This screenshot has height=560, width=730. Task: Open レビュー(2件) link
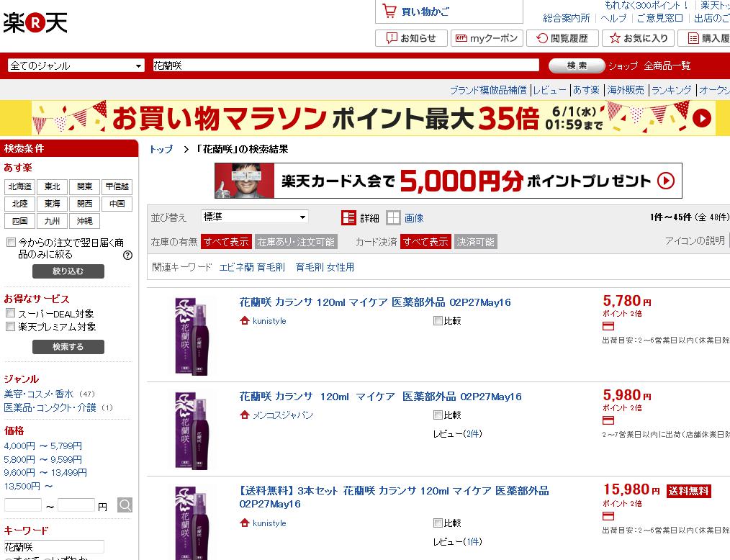458,434
